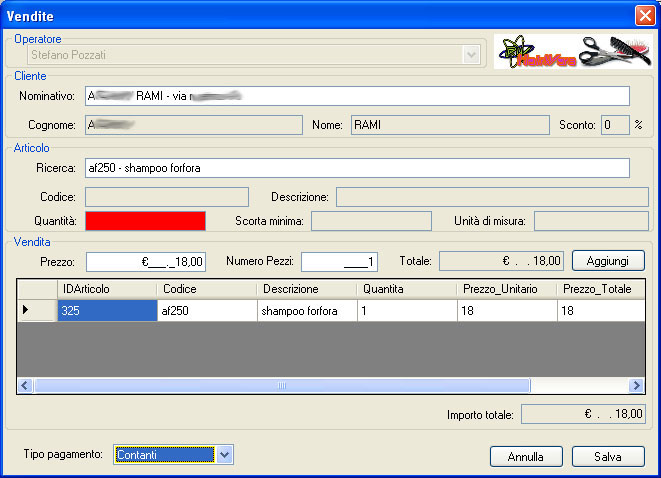The image size is (661, 478).
Task: Click the Totale field
Action: [x=501, y=261]
